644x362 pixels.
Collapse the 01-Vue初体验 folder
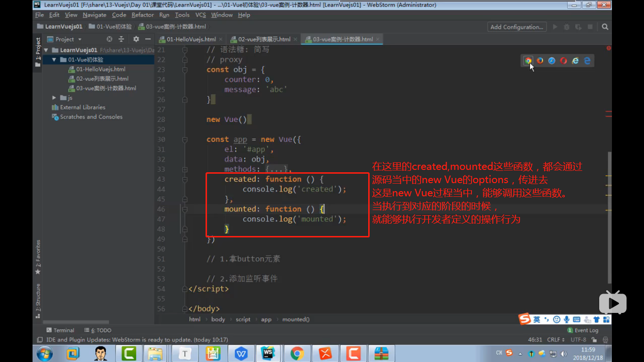pyautogui.click(x=54, y=60)
